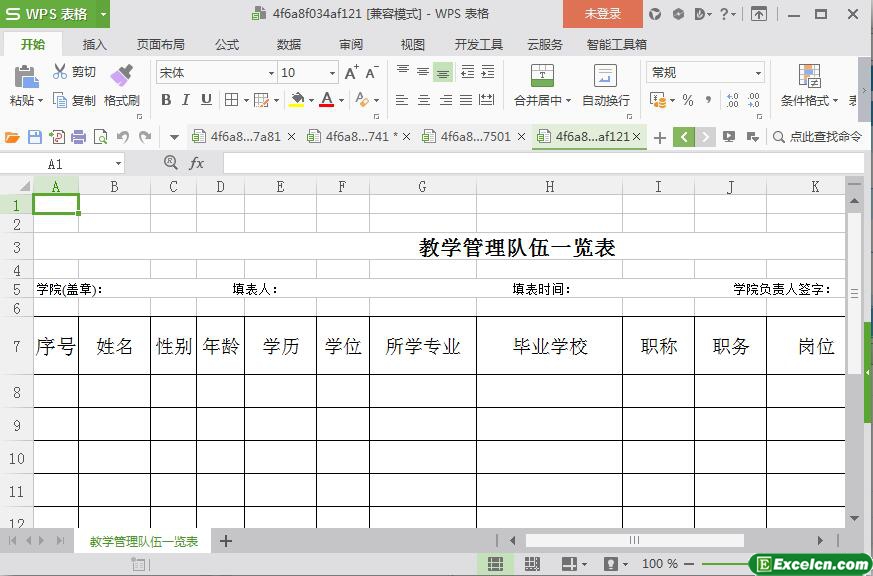Decrease indent icon
Viewport: 873px width, 576px height.
pyautogui.click(x=468, y=72)
